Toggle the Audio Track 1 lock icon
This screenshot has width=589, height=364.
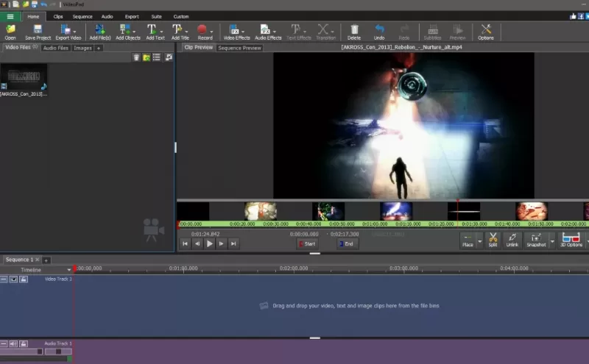tap(23, 343)
